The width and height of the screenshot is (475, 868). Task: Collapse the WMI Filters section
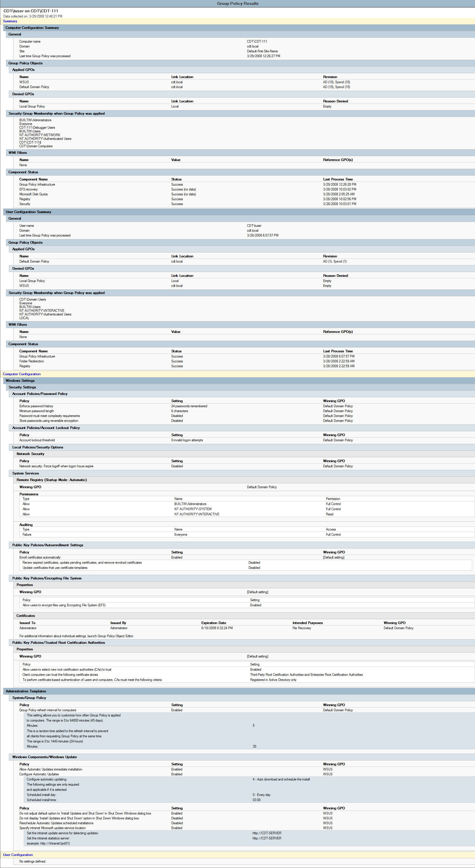(x=18, y=153)
